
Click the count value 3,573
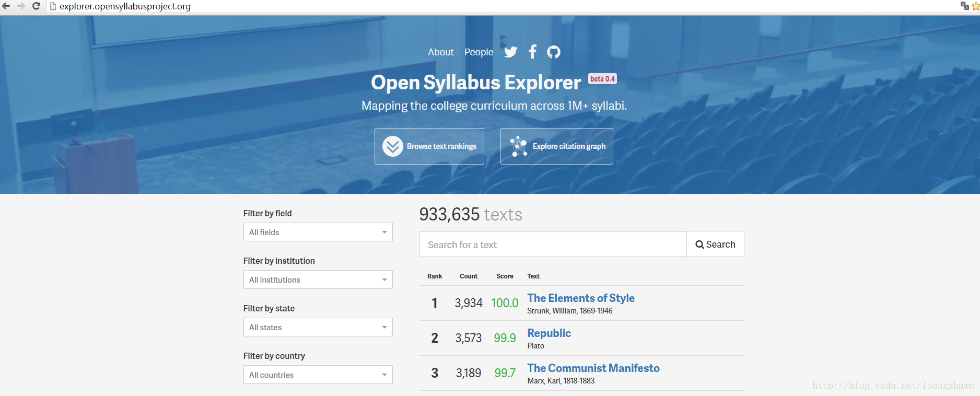tap(469, 338)
